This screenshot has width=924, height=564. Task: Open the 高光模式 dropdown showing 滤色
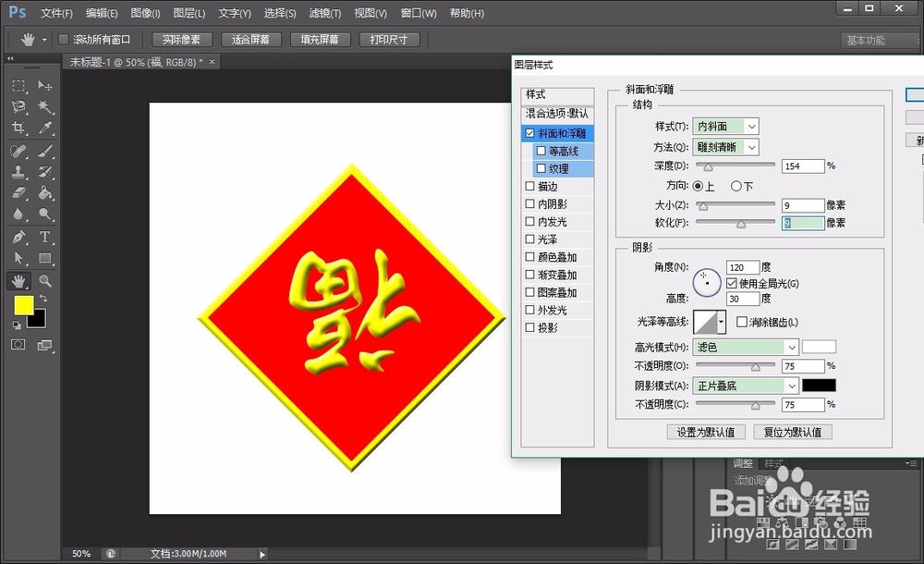(x=746, y=346)
